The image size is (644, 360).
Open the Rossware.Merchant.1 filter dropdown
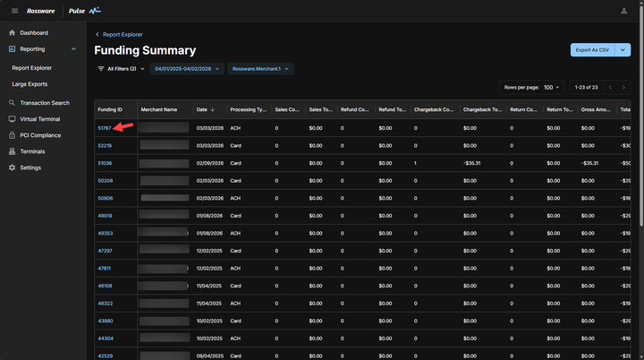pyautogui.click(x=261, y=69)
